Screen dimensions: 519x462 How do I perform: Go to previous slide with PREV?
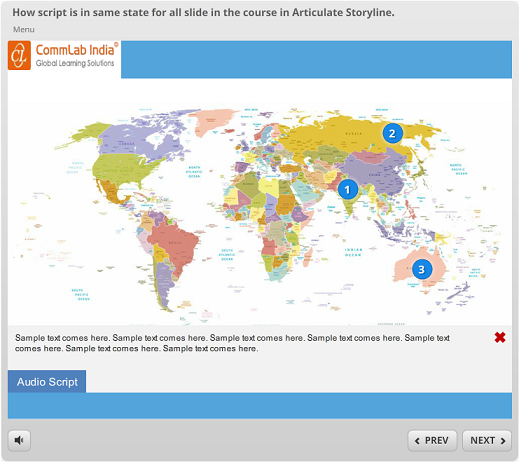pyautogui.click(x=432, y=441)
